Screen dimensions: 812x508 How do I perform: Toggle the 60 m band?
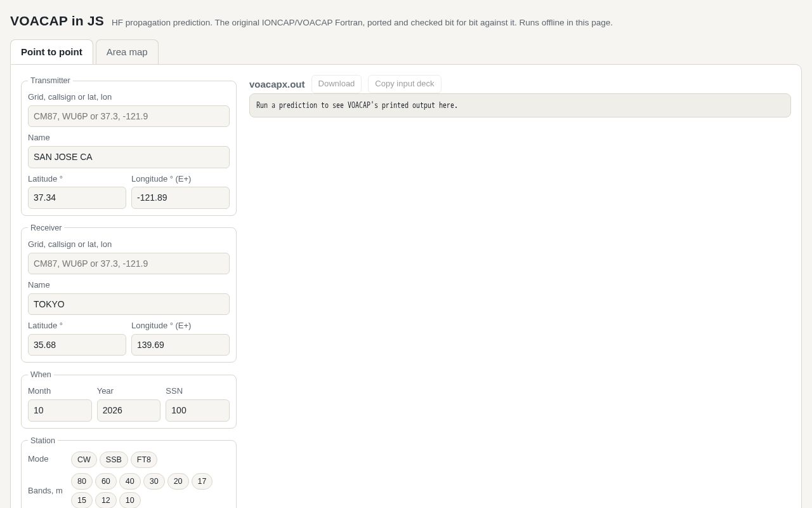point(106,481)
